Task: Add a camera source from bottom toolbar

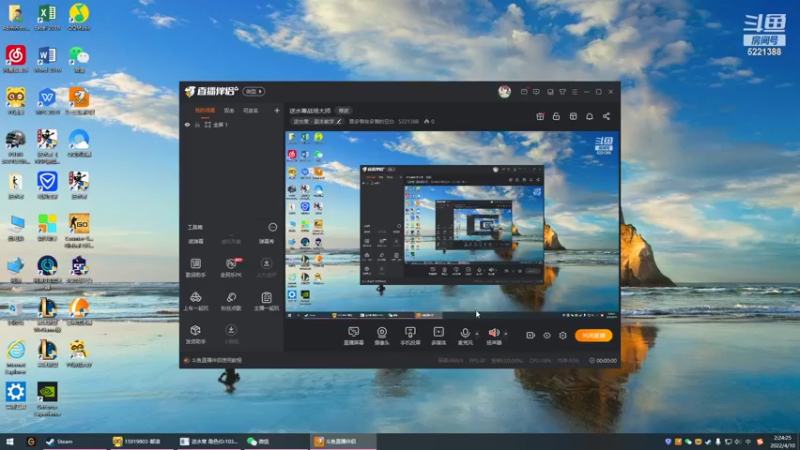Action: 382,336
